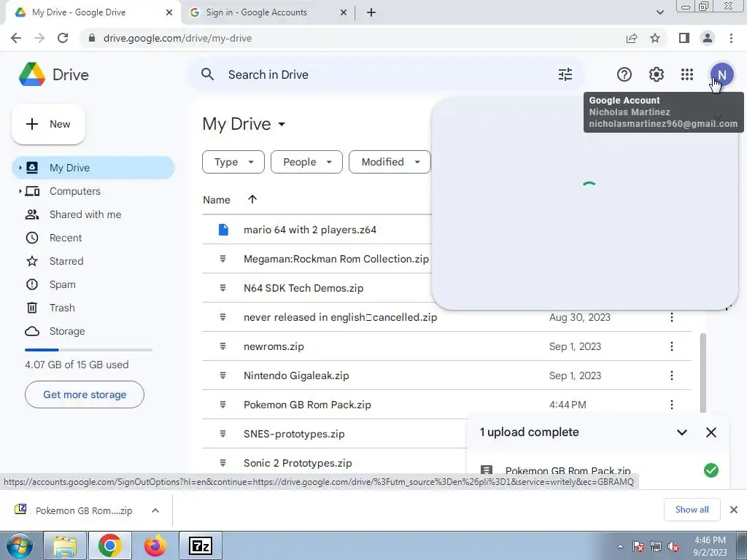Open more actions for never released in english row
The width and height of the screenshot is (747, 560).
pyautogui.click(x=672, y=317)
